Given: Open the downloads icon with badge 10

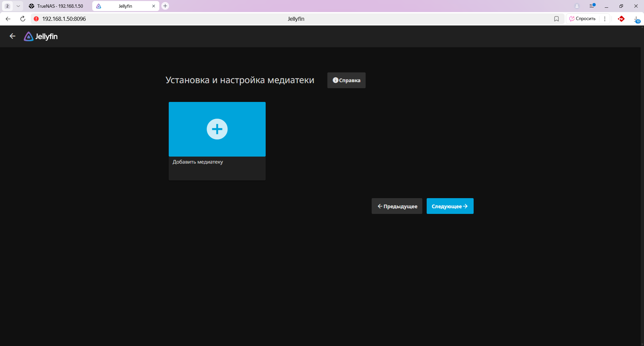Looking at the screenshot, I should 636,19.
